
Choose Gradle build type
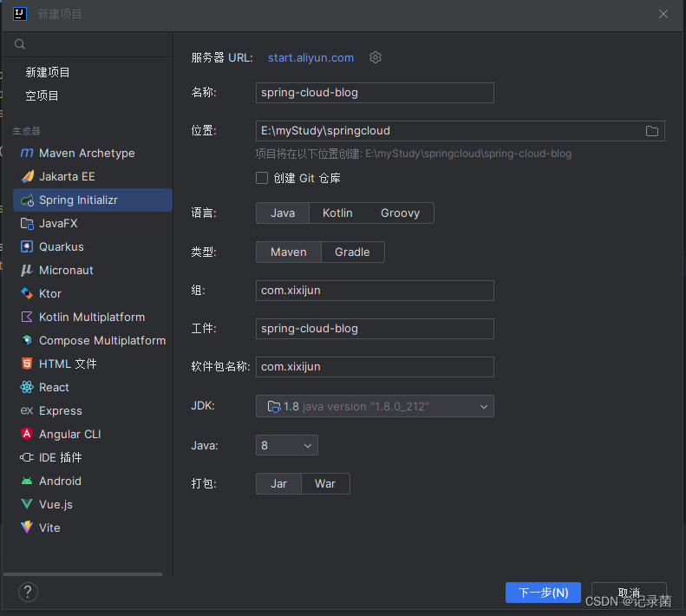(x=352, y=252)
